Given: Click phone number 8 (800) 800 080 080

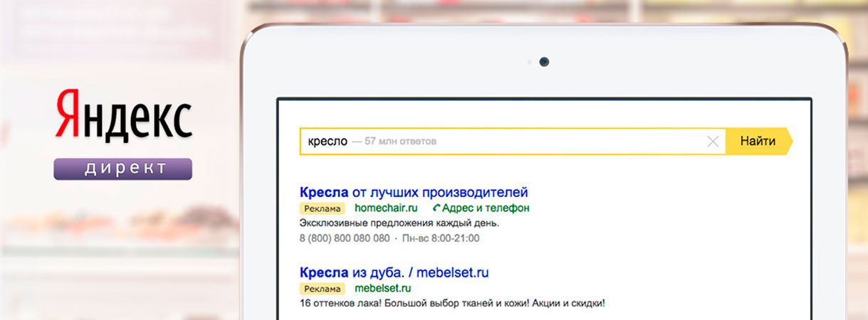Looking at the screenshot, I should click(345, 238).
